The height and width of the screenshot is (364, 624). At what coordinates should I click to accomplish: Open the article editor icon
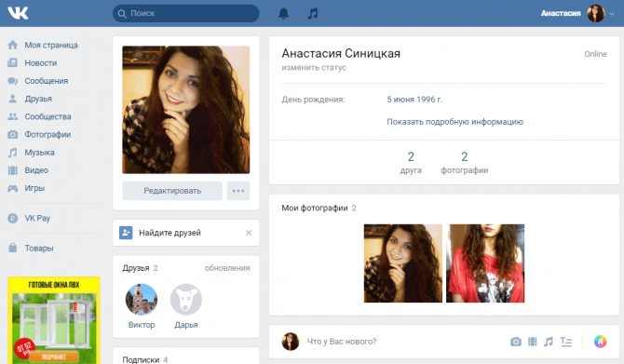click(x=566, y=342)
